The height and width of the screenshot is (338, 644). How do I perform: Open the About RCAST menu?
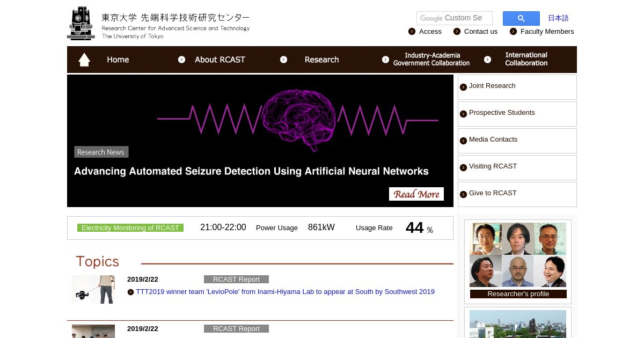[x=220, y=60]
